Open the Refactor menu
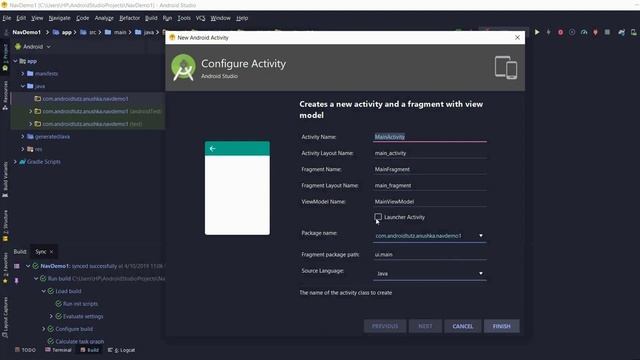 pyautogui.click(x=129, y=18)
